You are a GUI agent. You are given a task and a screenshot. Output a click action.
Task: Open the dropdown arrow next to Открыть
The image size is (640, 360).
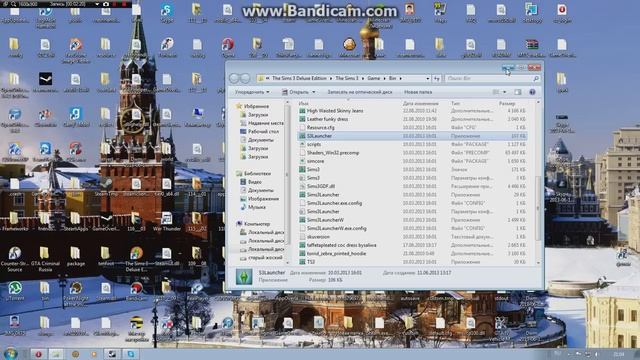(x=313, y=92)
